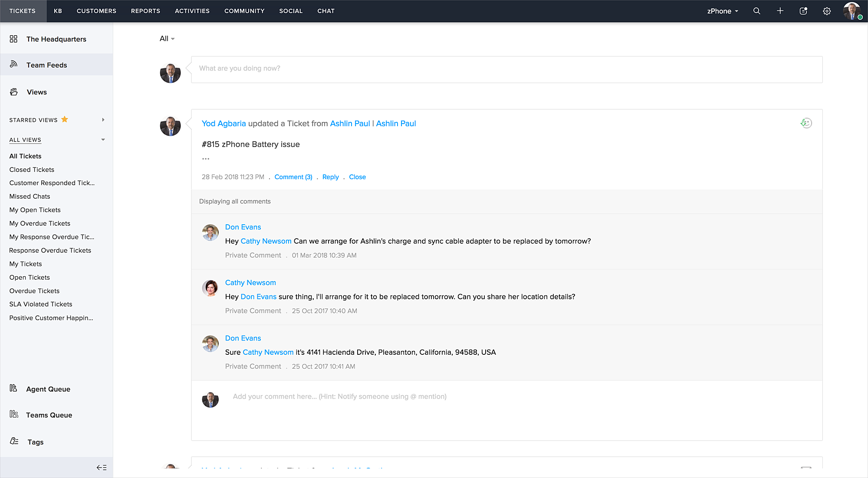Click the search icon in top navigation
Image resolution: width=868 pixels, height=478 pixels.
pos(757,10)
